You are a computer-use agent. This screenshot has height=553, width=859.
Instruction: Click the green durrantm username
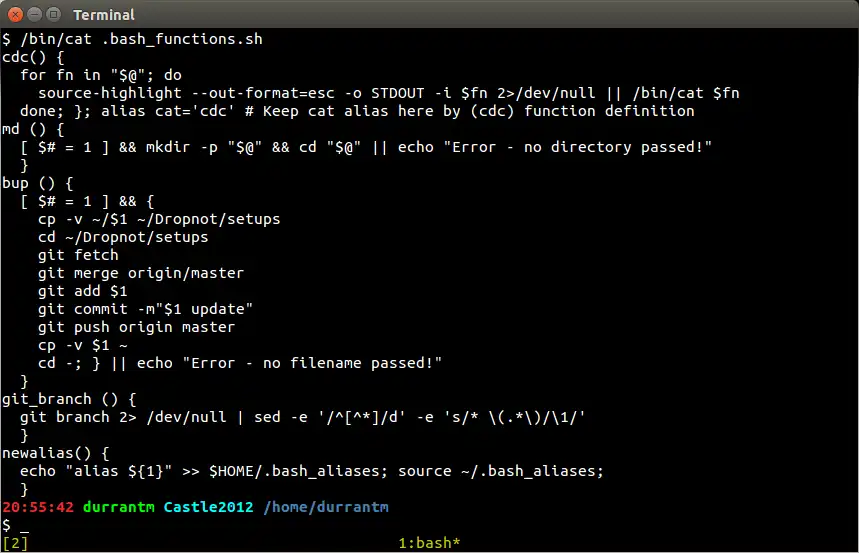118,507
